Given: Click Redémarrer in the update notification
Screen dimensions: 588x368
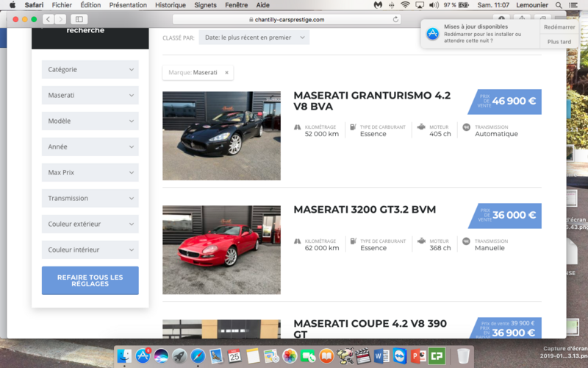Looking at the screenshot, I should tap(559, 27).
